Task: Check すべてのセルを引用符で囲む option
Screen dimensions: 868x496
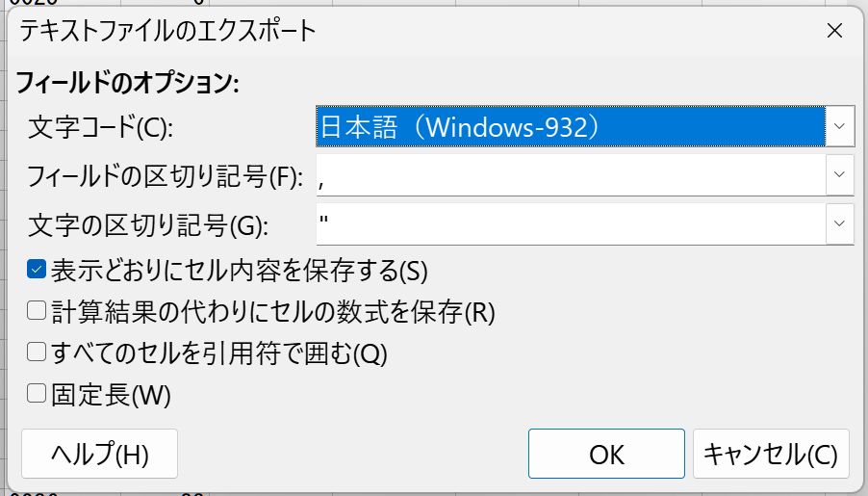Action: pos(38,352)
